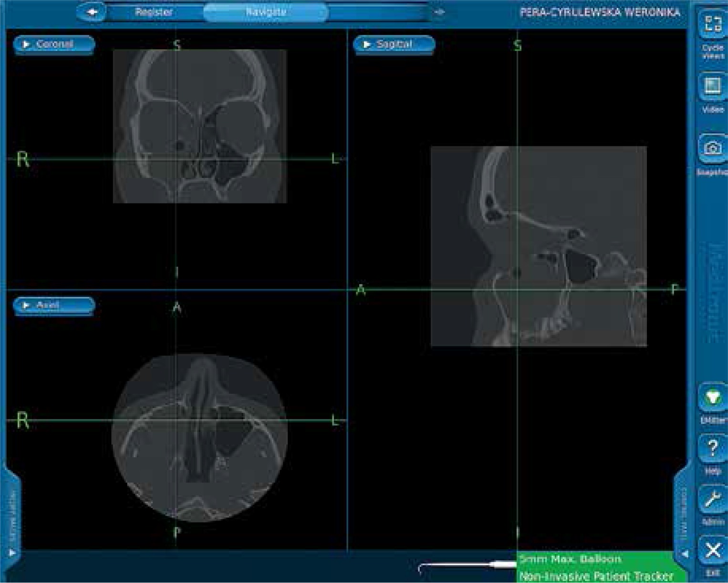Take a Snapshot with the camera icon
The width and height of the screenshot is (728, 583).
click(x=712, y=148)
